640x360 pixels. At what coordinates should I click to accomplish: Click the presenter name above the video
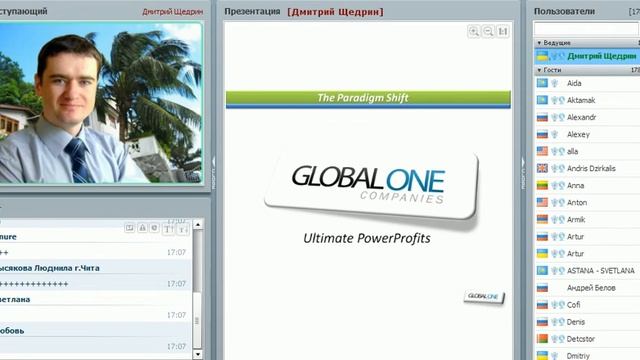point(172,11)
